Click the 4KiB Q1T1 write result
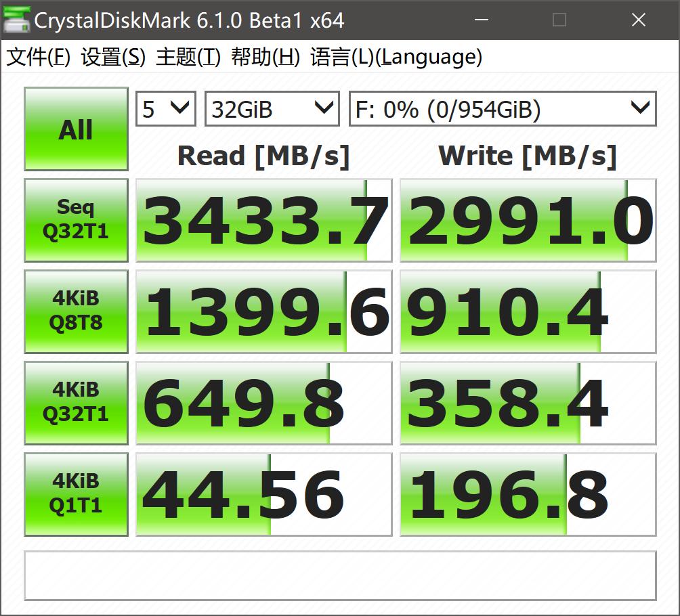 coord(528,493)
